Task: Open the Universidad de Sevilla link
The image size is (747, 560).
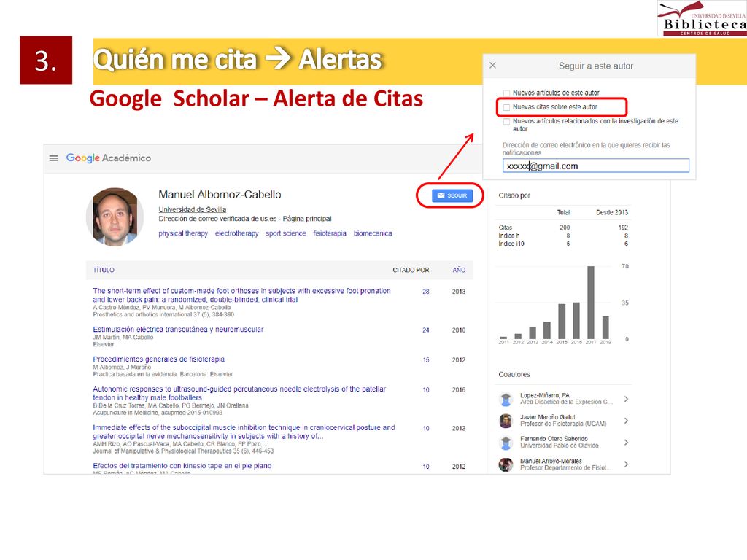Action: coord(193,209)
